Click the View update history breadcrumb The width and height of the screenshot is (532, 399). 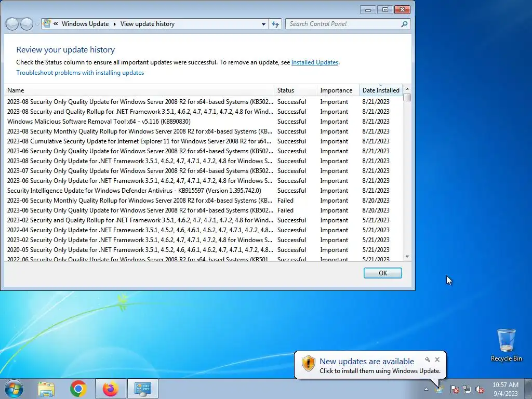tap(147, 24)
